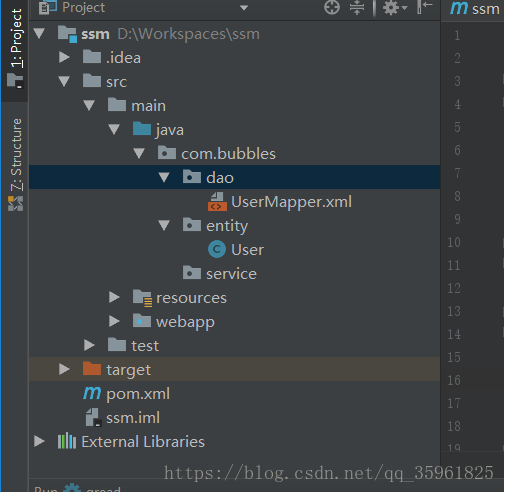Select the com.bubbles label
505x493 pixels.
[228, 154]
